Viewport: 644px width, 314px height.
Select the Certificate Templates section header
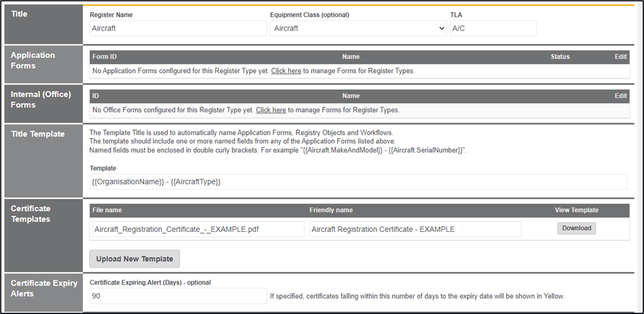point(31,213)
